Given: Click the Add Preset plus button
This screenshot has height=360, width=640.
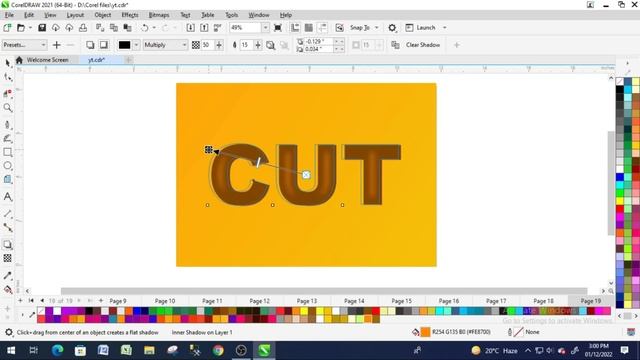Looking at the screenshot, I should [x=57, y=45].
